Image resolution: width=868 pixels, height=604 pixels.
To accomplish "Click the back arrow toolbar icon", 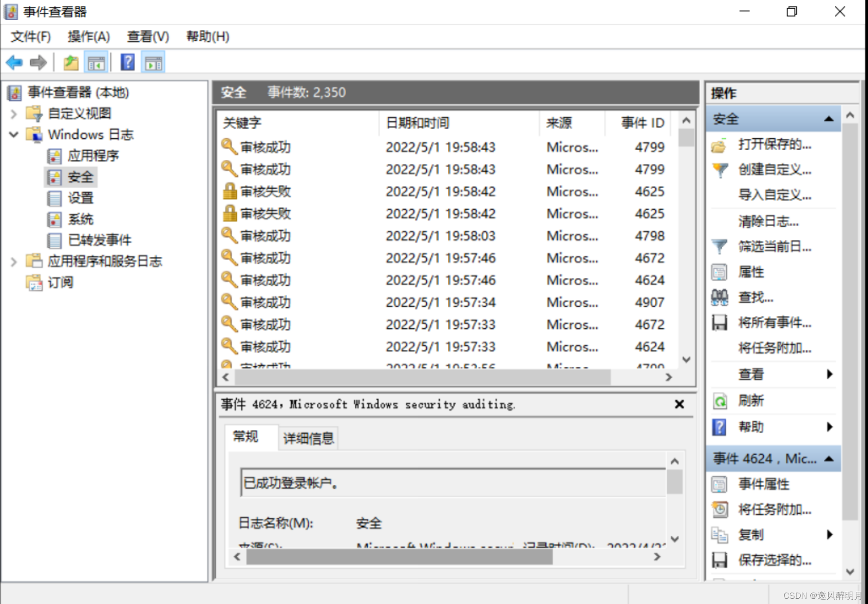I will [x=14, y=63].
